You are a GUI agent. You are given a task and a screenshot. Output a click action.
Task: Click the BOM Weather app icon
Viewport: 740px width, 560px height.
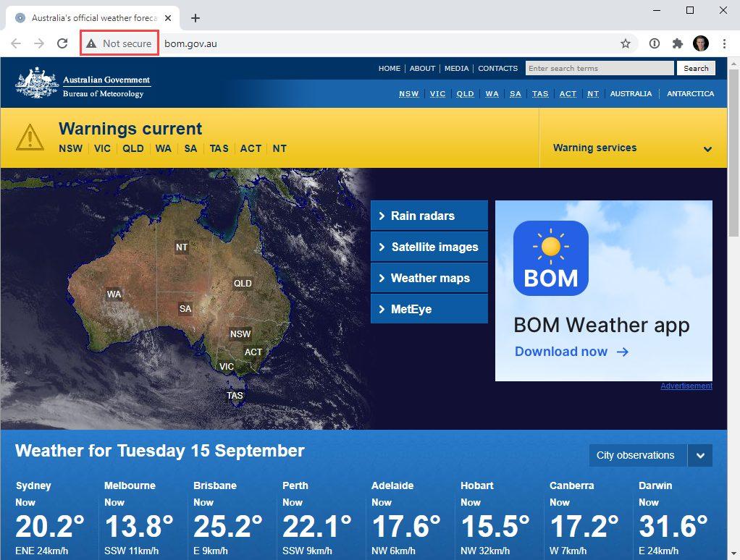550,258
